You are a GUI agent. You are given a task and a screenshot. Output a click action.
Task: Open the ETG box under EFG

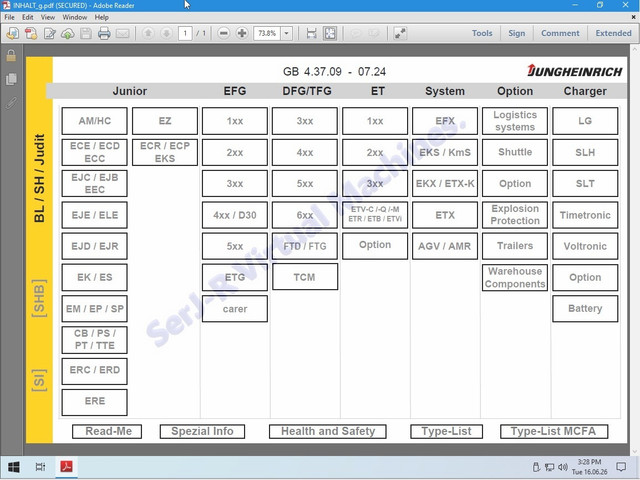pyautogui.click(x=235, y=277)
